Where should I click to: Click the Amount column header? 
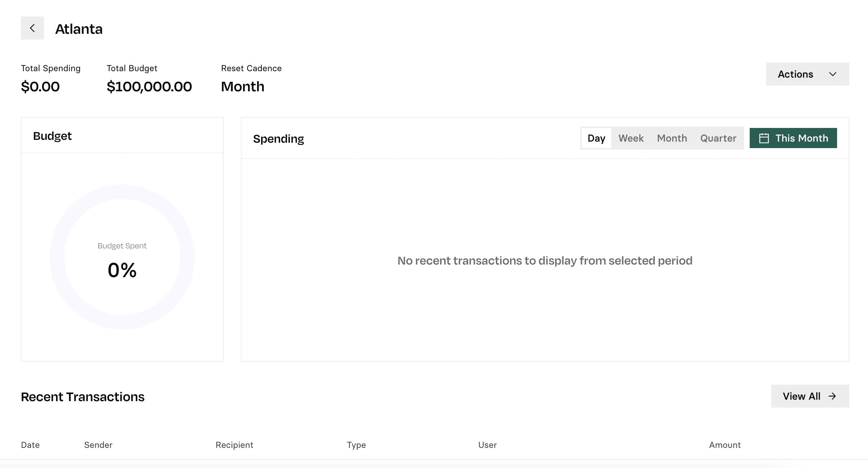coord(725,445)
